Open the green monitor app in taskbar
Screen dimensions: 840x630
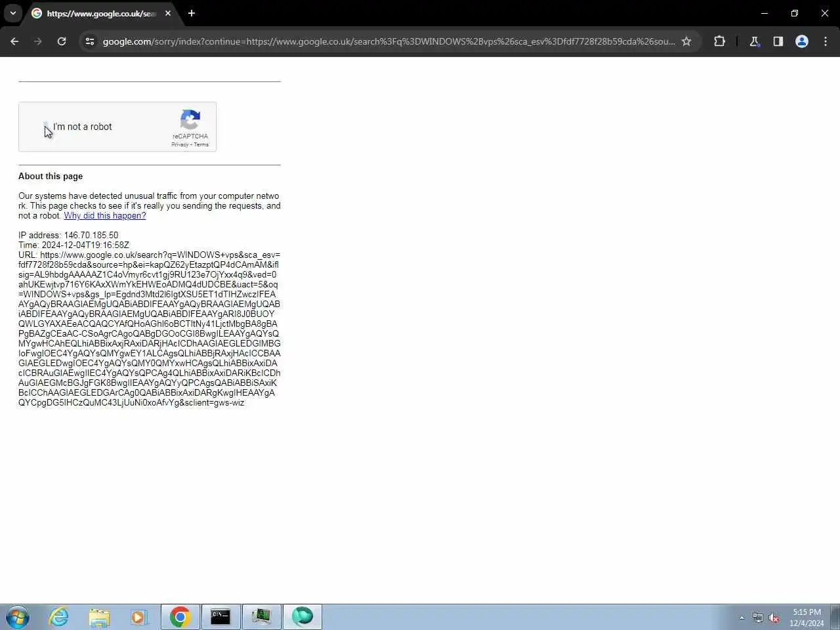(x=261, y=617)
